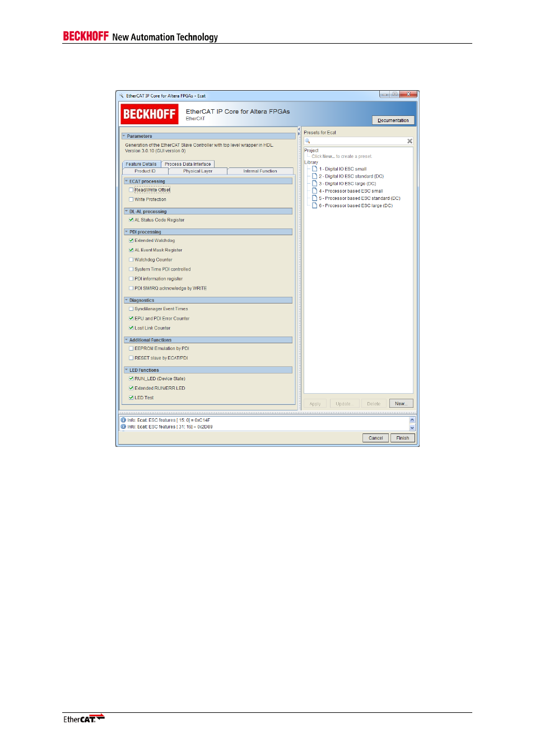Clear the preset search with X icon
The height and width of the screenshot is (756, 535).
click(x=410, y=141)
